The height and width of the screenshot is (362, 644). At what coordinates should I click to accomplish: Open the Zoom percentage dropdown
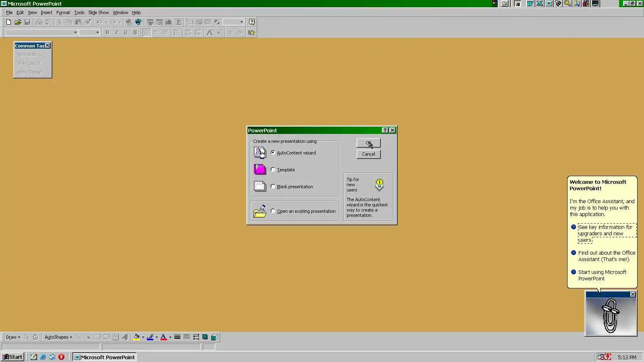[242, 22]
